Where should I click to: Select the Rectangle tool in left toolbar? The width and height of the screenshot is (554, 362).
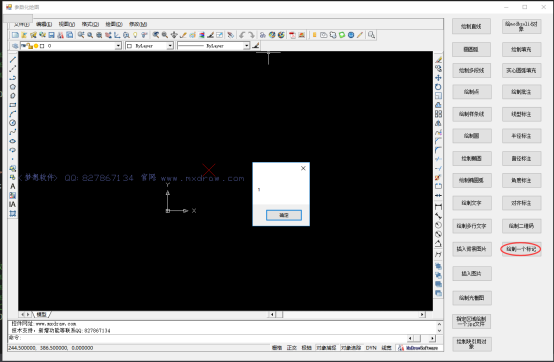13,105
